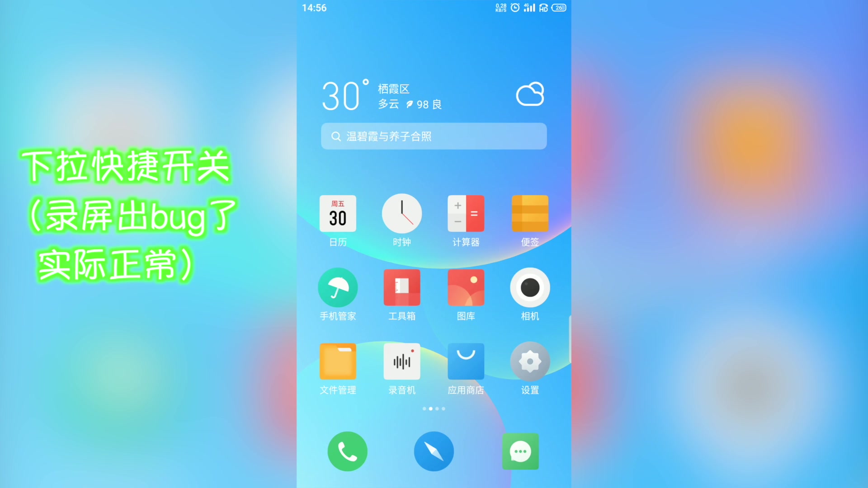Open 文件管理 (File Manager) app
Screen dimensions: 868x488
click(x=337, y=361)
